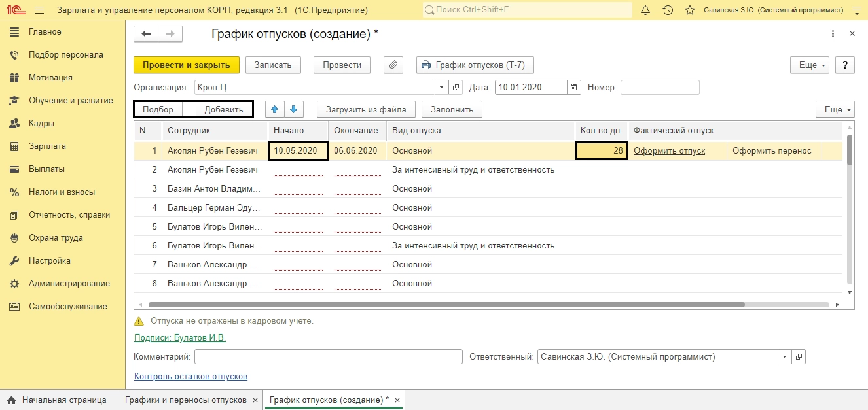Close the График отпусков form
Screen dimensions: 868x410
click(852, 34)
